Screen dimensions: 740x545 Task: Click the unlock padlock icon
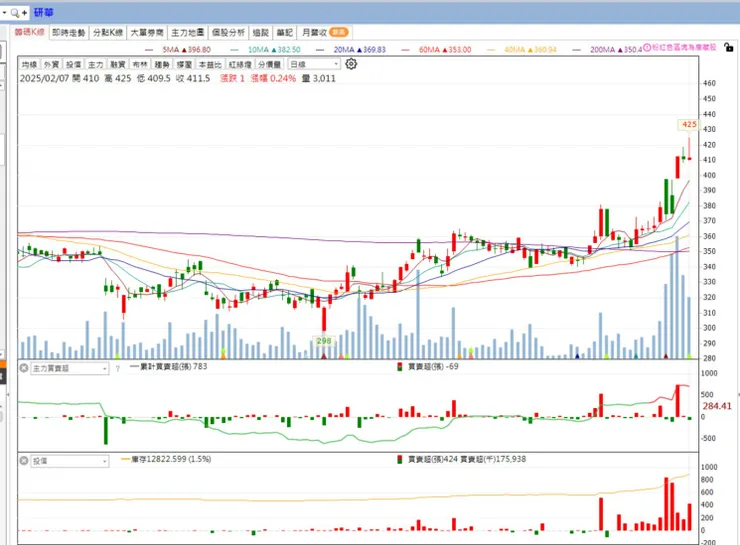click(728, 47)
